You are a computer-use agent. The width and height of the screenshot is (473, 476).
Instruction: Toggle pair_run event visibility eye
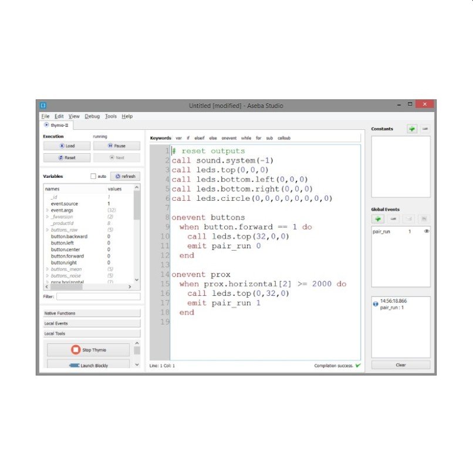pos(427,231)
